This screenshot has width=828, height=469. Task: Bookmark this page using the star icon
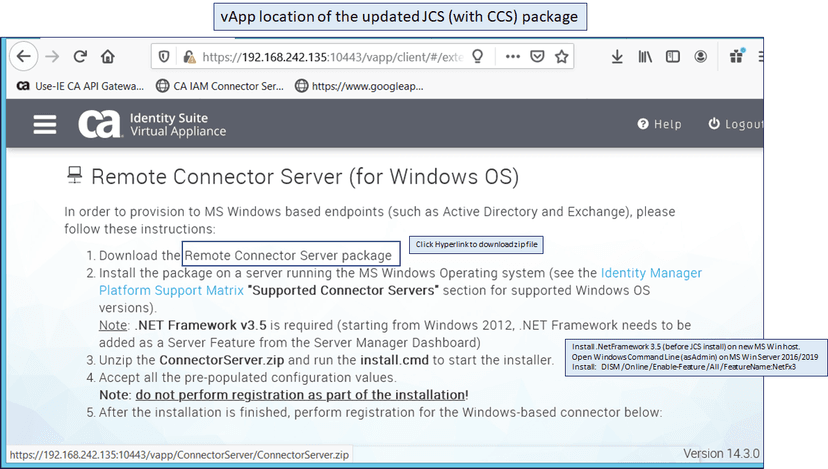[x=563, y=56]
